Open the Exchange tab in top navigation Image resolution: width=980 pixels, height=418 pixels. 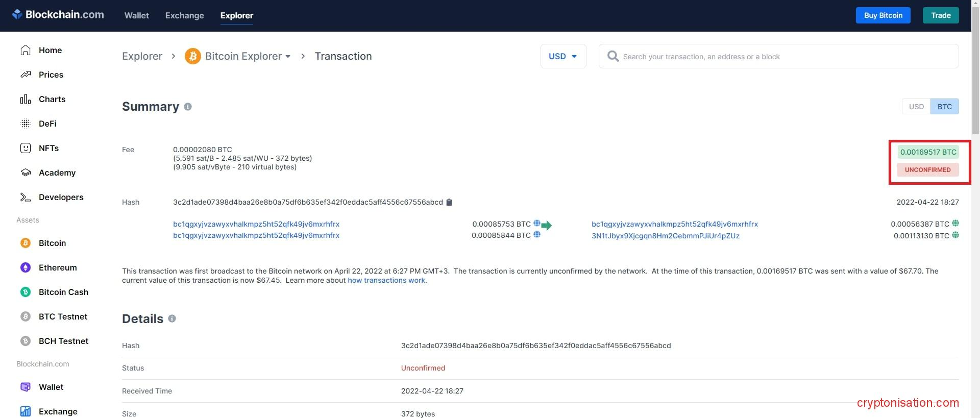(184, 15)
